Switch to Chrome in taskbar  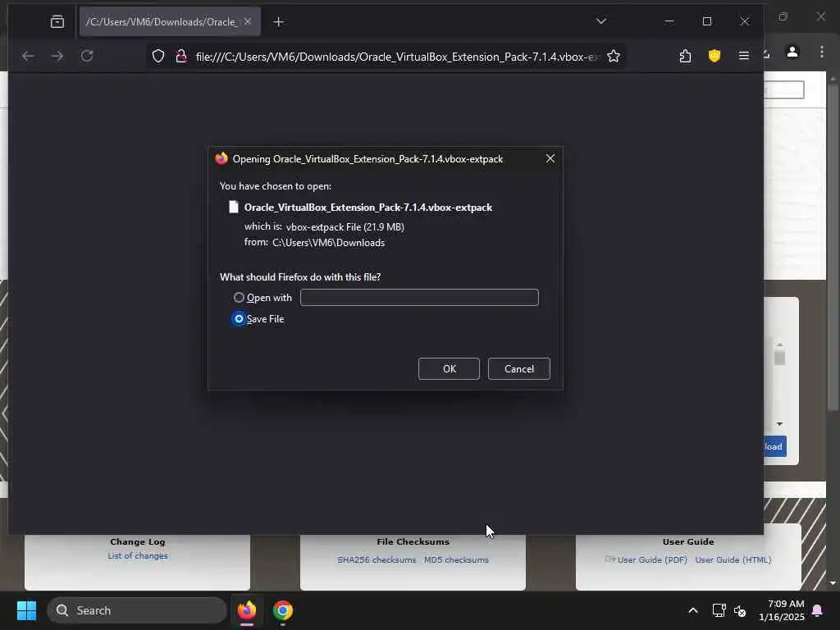tap(283, 610)
